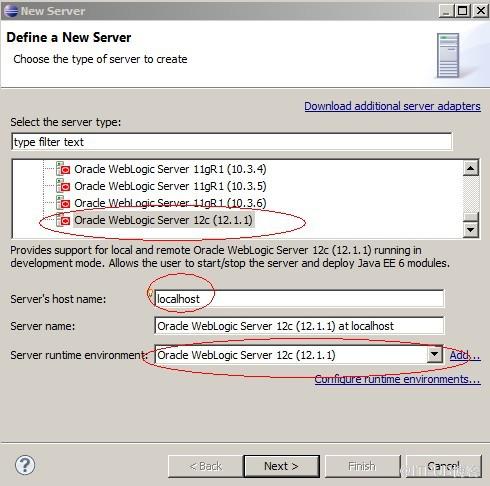Click the Server's host name field

[299, 299]
